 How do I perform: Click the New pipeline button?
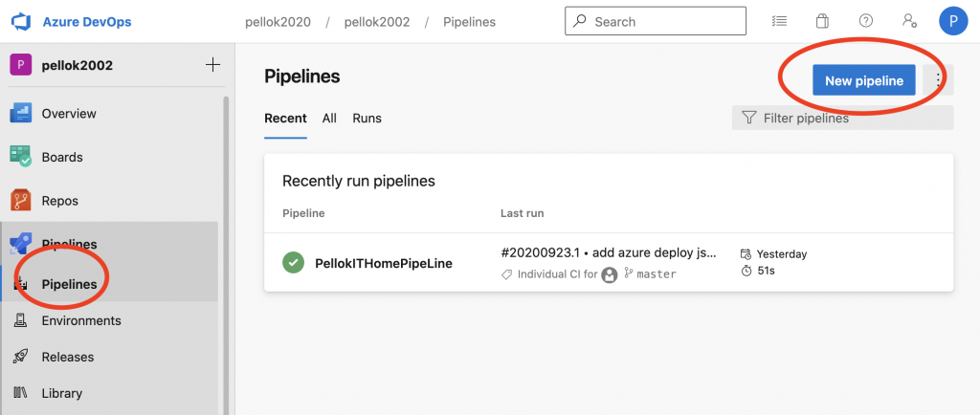pos(863,80)
